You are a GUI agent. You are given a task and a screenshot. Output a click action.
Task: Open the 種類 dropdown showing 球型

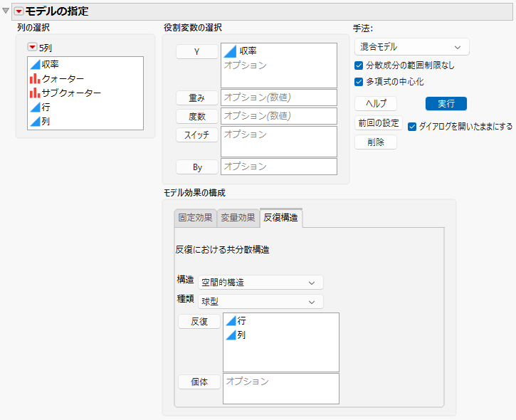coord(260,302)
